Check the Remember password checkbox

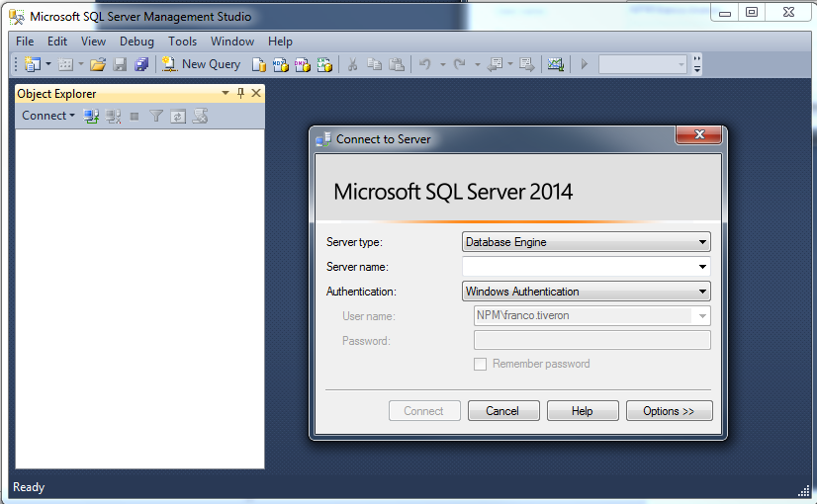tap(480, 364)
